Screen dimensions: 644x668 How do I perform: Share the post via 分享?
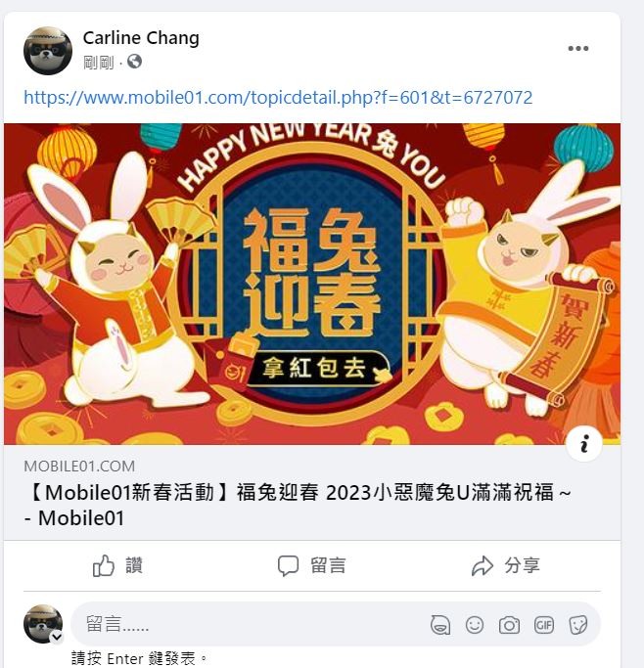(505, 565)
